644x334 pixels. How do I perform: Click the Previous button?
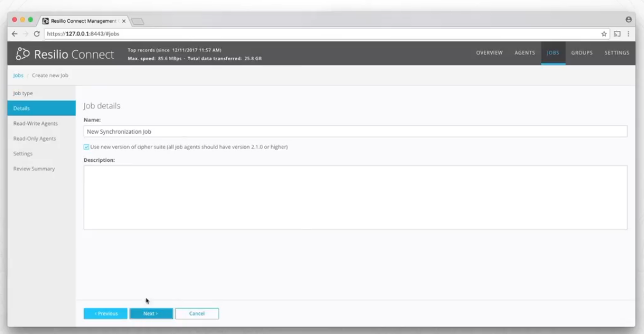point(105,314)
